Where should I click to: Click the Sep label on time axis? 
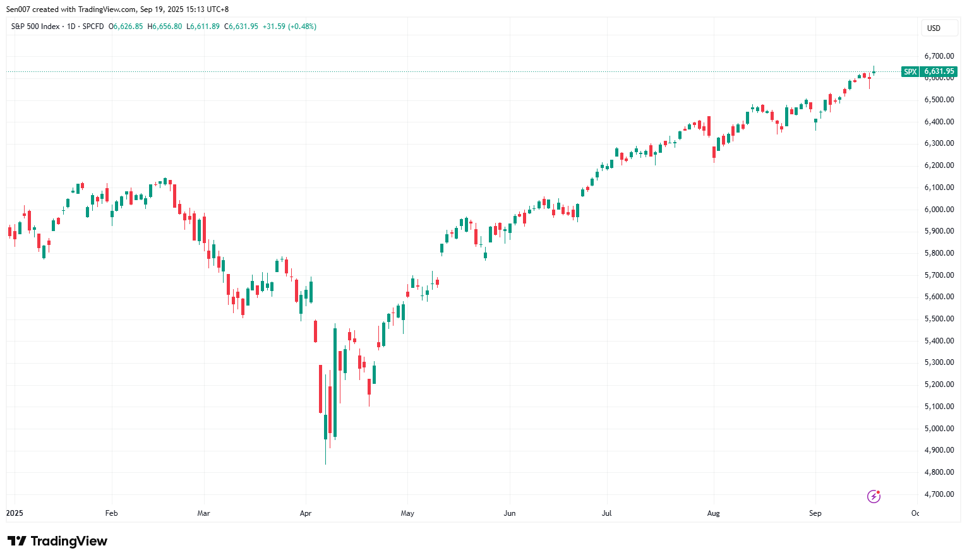815,513
